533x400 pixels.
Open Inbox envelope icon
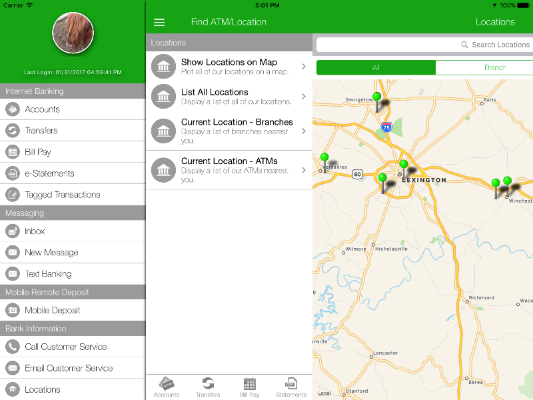pyautogui.click(x=13, y=231)
